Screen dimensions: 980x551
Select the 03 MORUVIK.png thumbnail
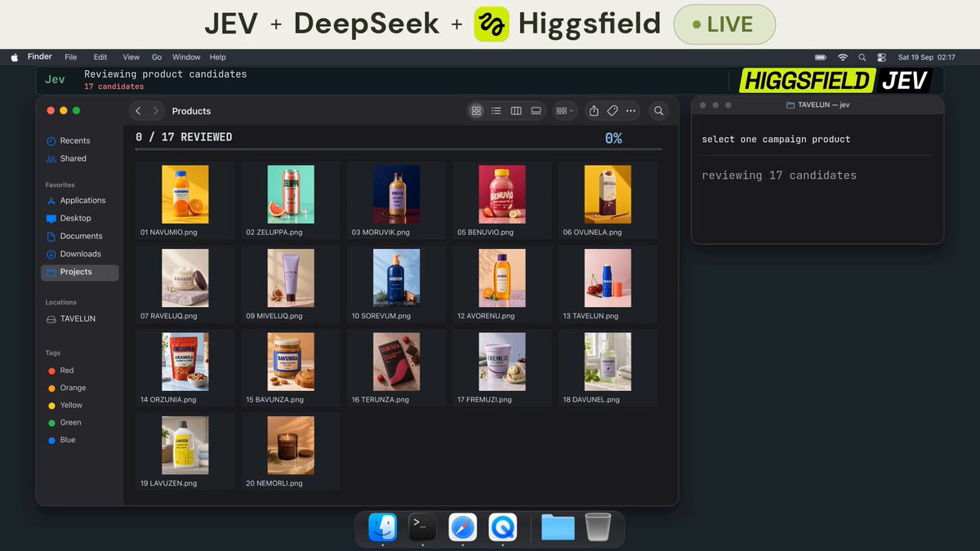point(397,194)
